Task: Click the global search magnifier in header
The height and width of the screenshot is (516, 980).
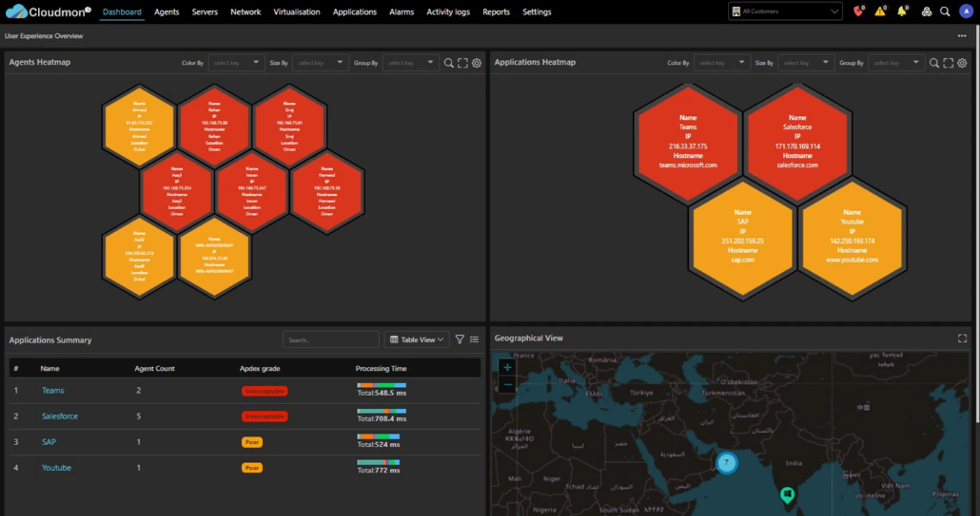Action: coord(945,11)
